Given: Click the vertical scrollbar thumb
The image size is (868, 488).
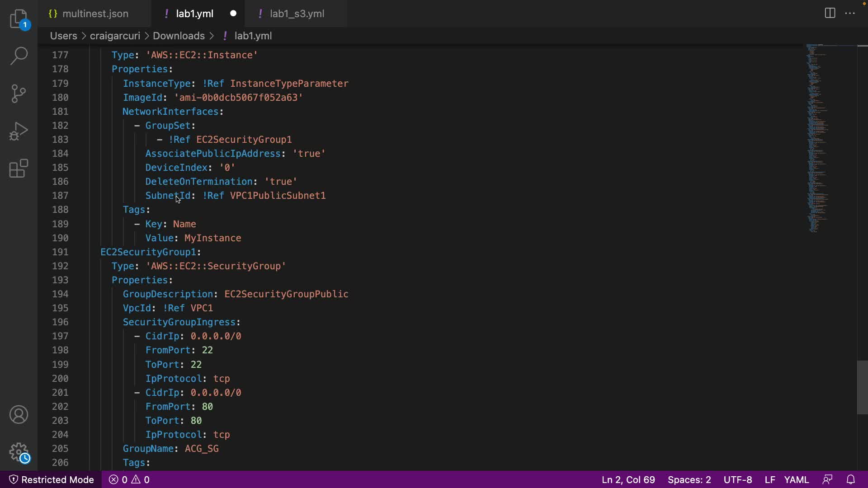Looking at the screenshot, I should click(x=862, y=387).
